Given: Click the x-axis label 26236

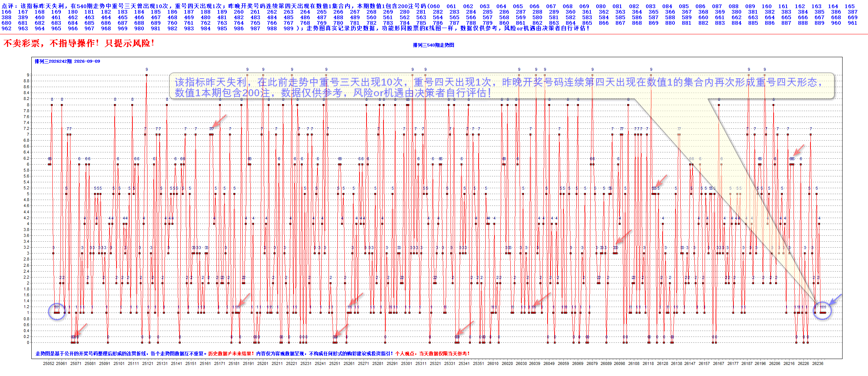Looking at the screenshot, I should tap(818, 363).
